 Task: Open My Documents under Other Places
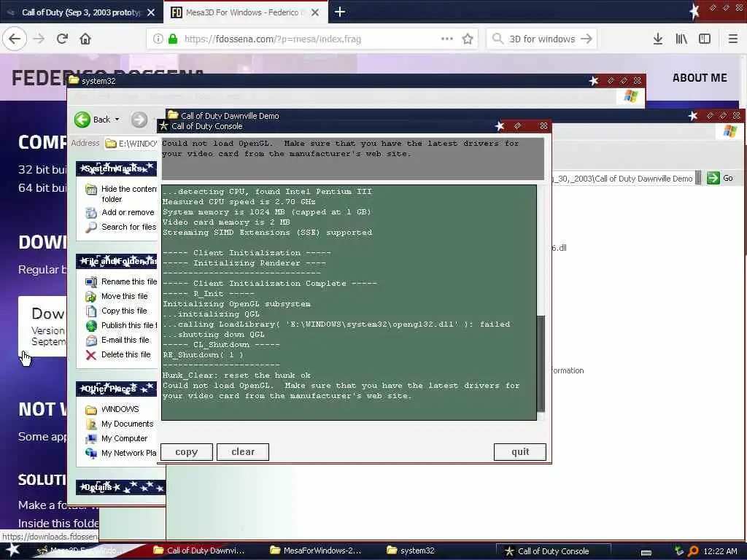pyautogui.click(x=120, y=424)
